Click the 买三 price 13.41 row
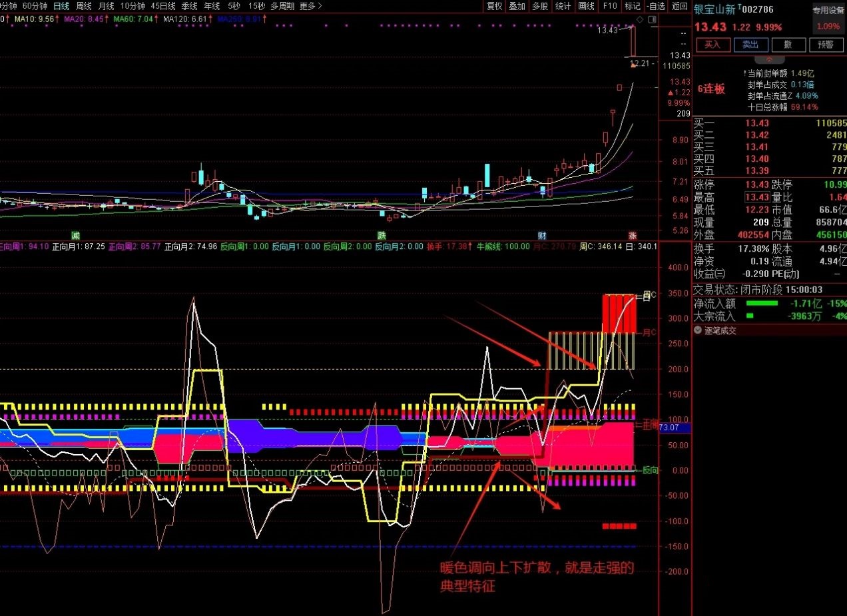Image resolution: width=847 pixels, height=616 pixels. tap(769, 147)
